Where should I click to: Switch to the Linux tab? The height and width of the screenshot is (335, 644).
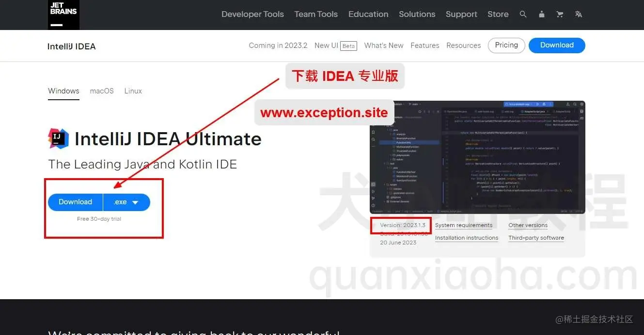[133, 91]
